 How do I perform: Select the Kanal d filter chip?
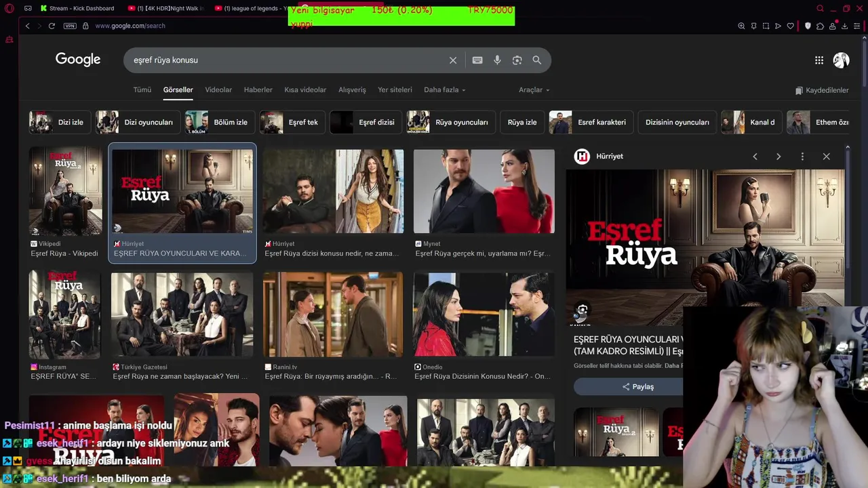click(x=752, y=122)
